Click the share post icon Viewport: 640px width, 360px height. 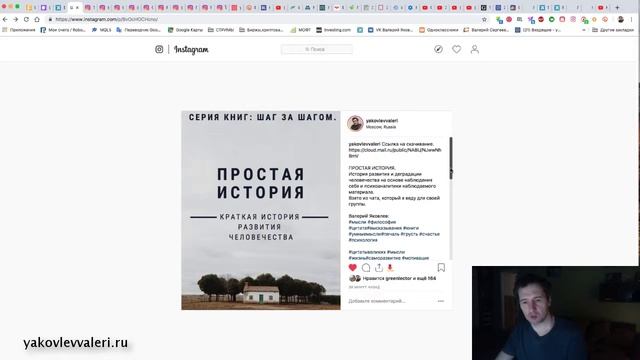click(379, 268)
